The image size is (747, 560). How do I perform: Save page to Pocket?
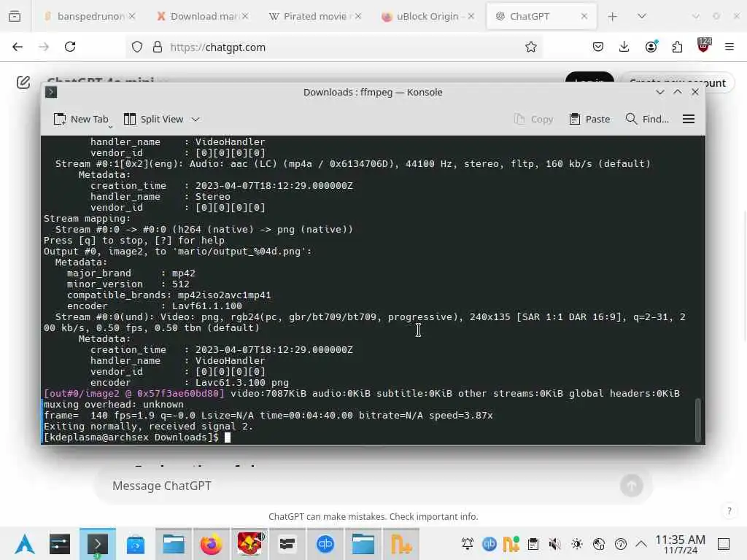coord(598,47)
